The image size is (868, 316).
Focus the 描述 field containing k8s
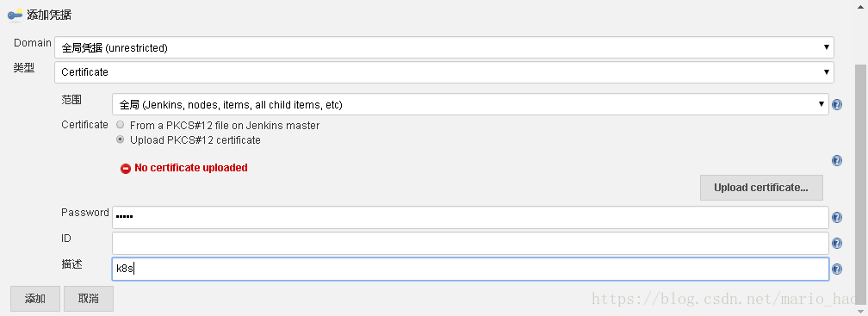tap(470, 269)
